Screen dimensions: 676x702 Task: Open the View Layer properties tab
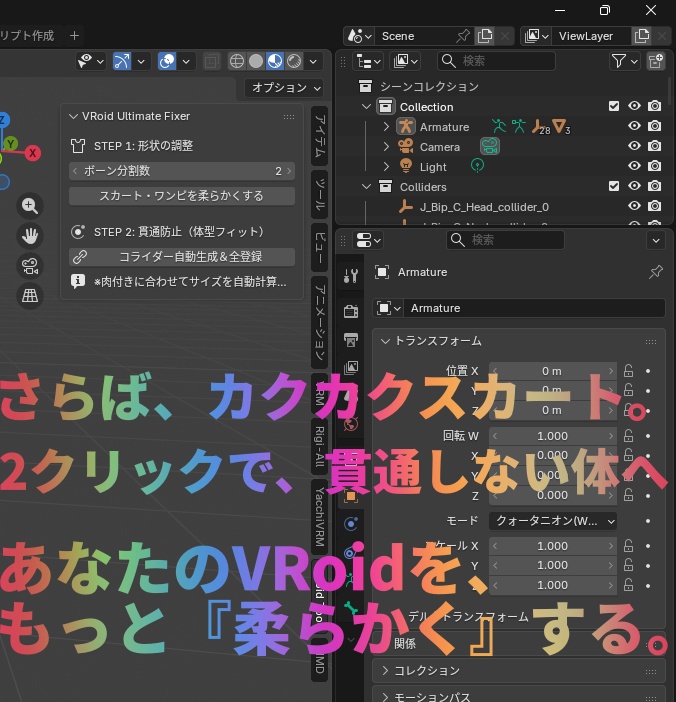(x=351, y=368)
